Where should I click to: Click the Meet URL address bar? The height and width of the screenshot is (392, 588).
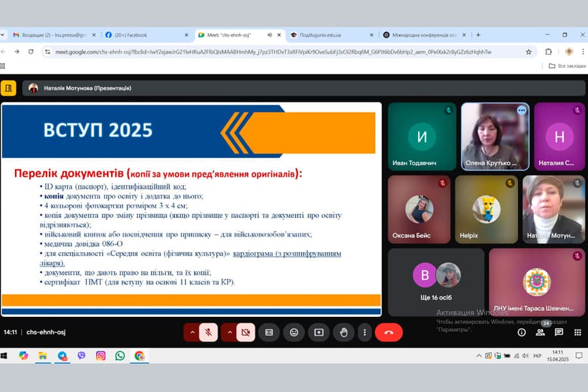[x=274, y=52]
